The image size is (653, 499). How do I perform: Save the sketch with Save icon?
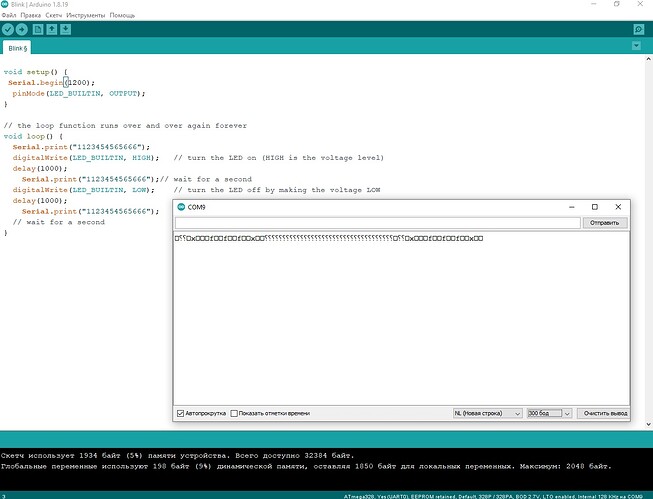tap(65, 29)
